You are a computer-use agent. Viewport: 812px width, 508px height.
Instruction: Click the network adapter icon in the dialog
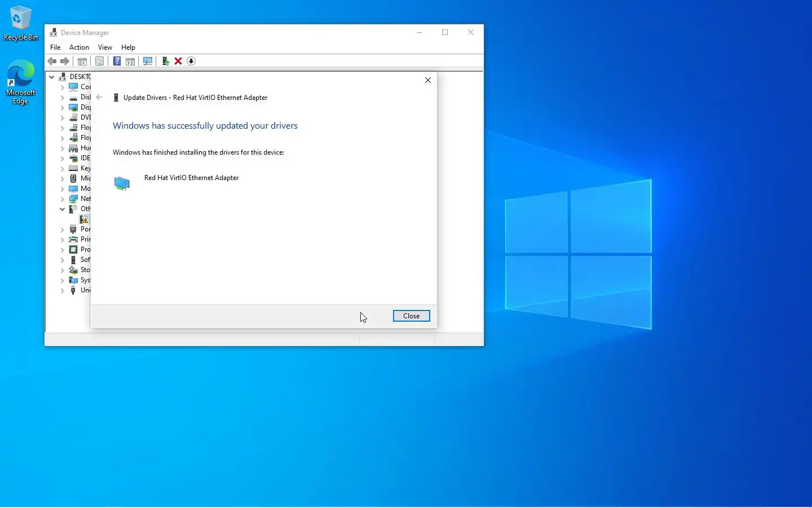click(122, 183)
